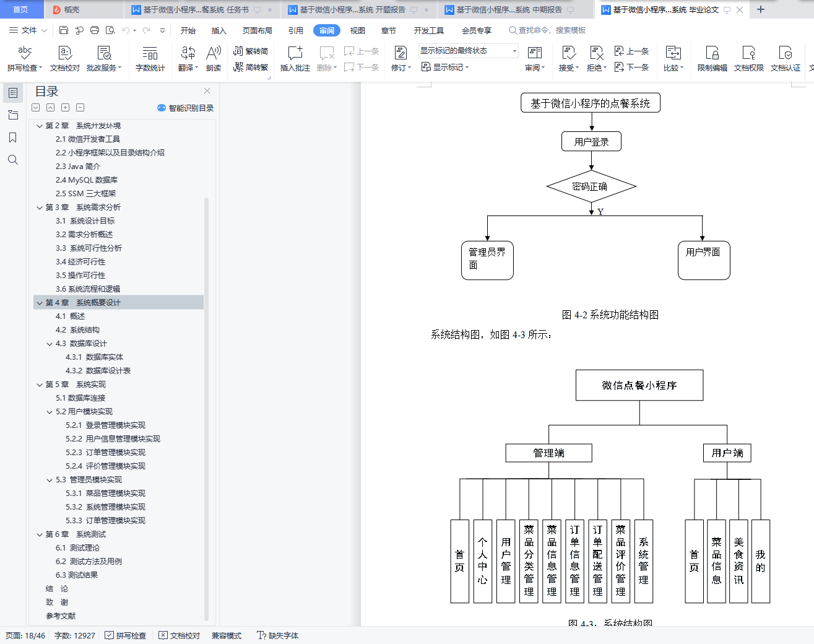Screen dimensions: 814x644
Task: Switch to the 开始 ribbon tab
Action: tap(188, 30)
